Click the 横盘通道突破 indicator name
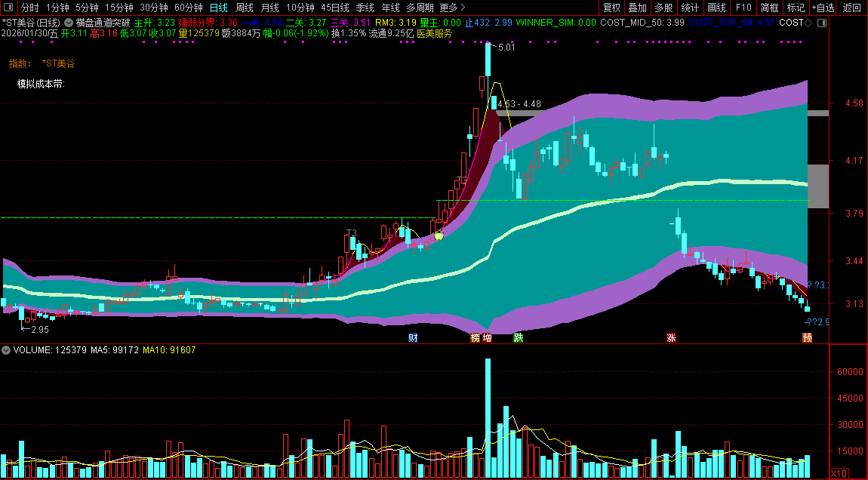 pyautogui.click(x=103, y=23)
